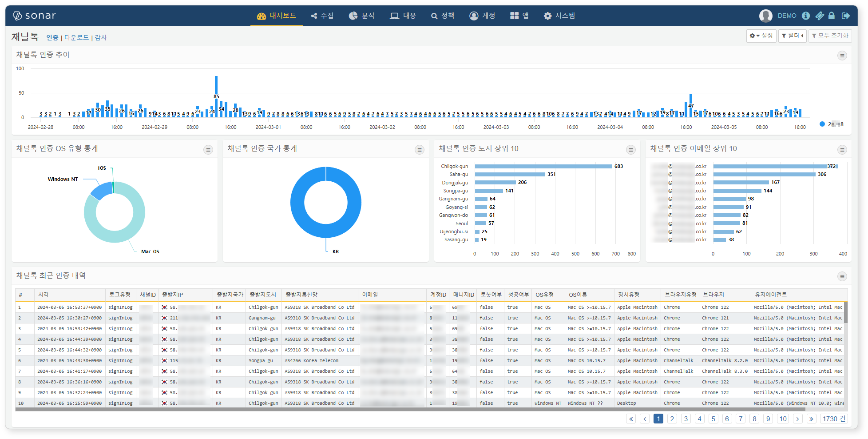Sort by the 출발지도시 column header
This screenshot has width=868, height=439.
pos(263,295)
